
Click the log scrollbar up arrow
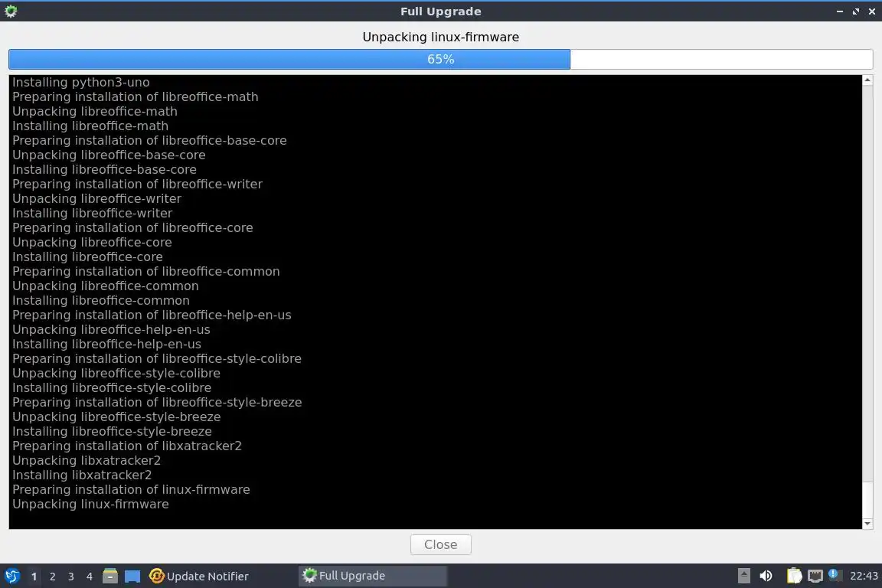[867, 80]
